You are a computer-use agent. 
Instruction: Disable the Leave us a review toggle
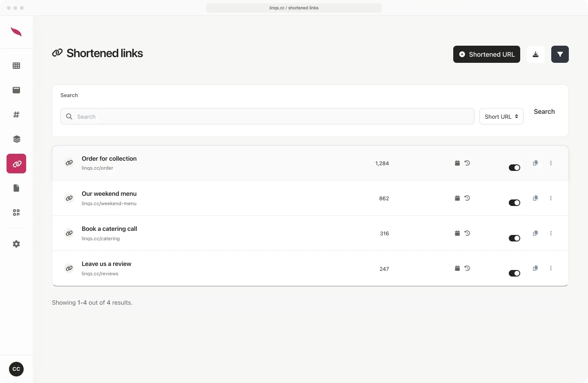coord(514,273)
